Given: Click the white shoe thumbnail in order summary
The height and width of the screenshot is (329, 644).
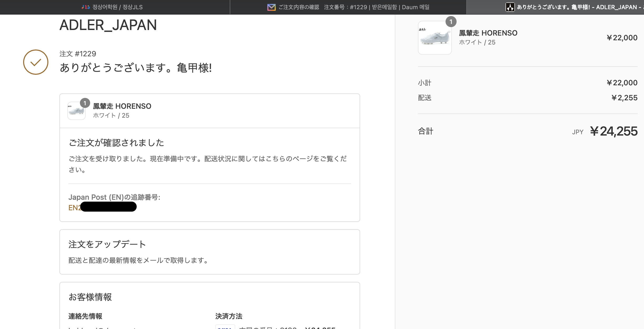Looking at the screenshot, I should click(435, 38).
